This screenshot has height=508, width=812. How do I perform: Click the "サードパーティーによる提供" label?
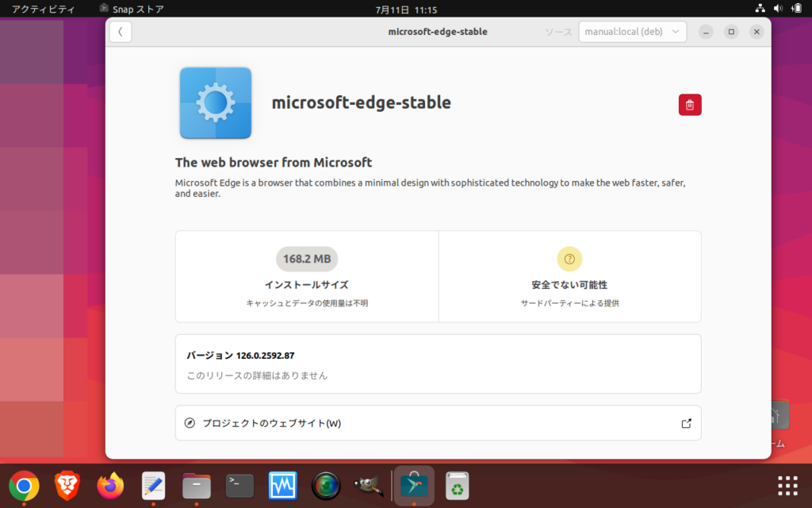pos(569,303)
